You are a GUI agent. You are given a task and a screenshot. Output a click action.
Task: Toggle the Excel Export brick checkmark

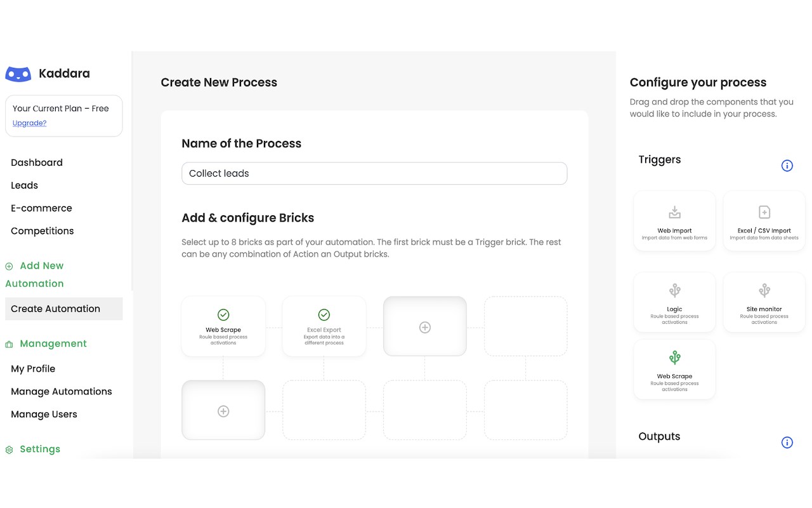[x=324, y=314]
